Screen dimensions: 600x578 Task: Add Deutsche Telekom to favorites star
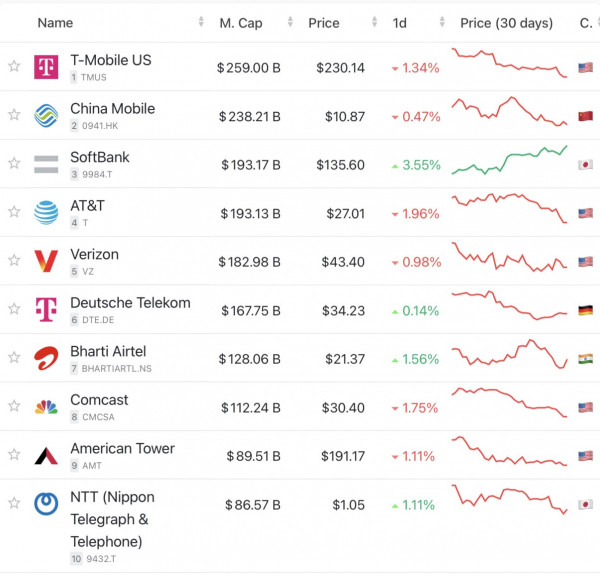(14, 309)
